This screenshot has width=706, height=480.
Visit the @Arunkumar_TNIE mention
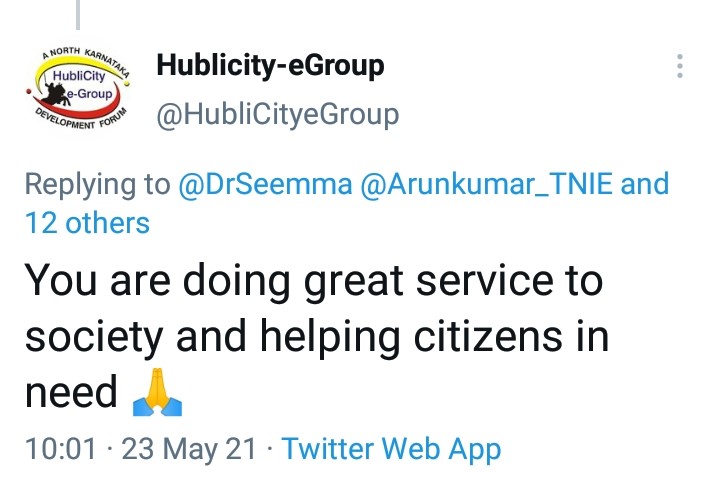pos(486,184)
